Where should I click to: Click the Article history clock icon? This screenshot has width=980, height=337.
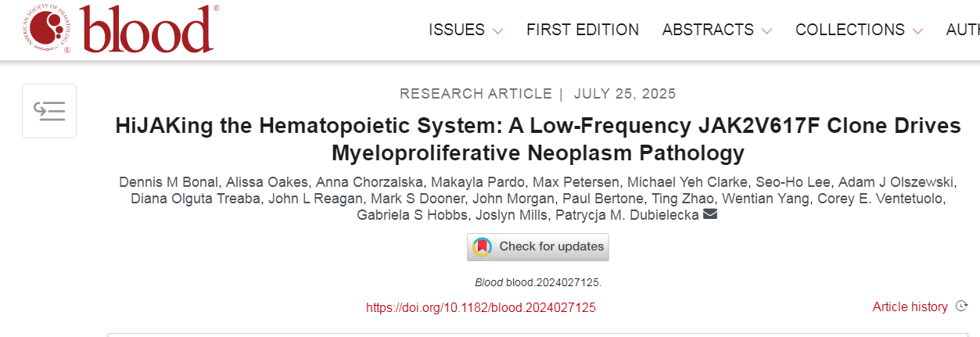962,307
